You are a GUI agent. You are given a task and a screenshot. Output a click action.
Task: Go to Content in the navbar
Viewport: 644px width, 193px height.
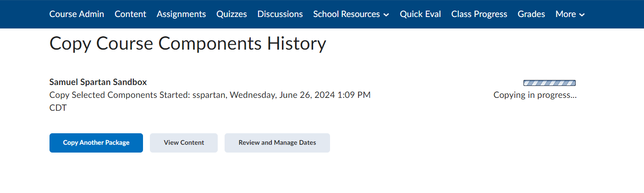tap(130, 14)
